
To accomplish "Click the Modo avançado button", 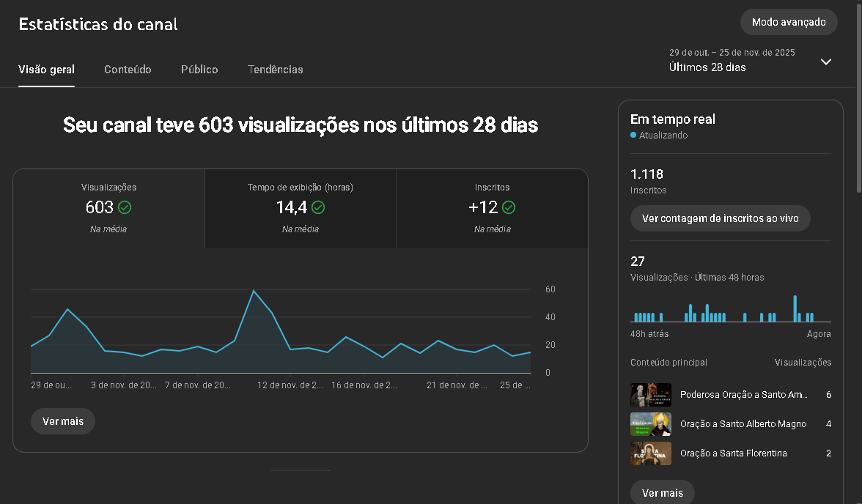I will click(789, 22).
